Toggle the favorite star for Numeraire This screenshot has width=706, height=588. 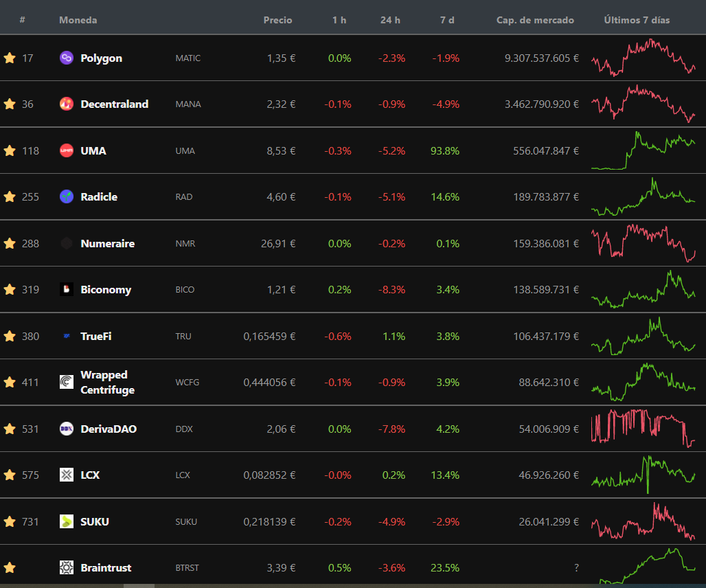coord(10,243)
